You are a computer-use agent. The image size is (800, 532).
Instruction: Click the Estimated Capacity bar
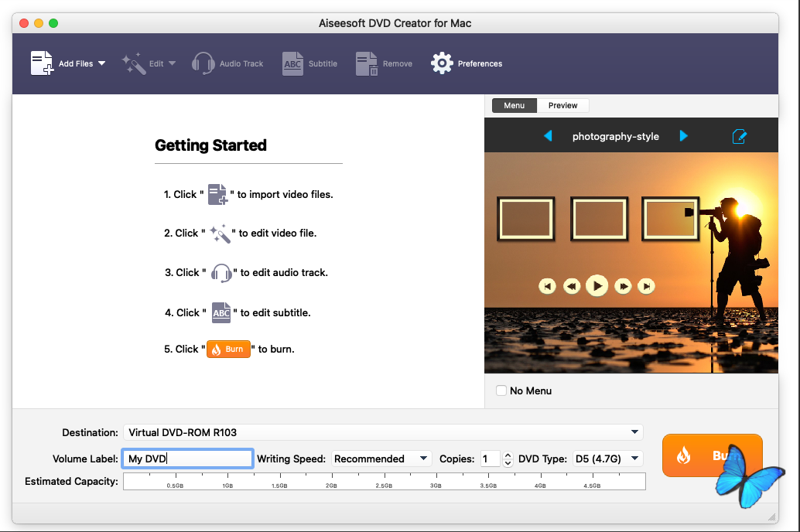click(x=384, y=481)
